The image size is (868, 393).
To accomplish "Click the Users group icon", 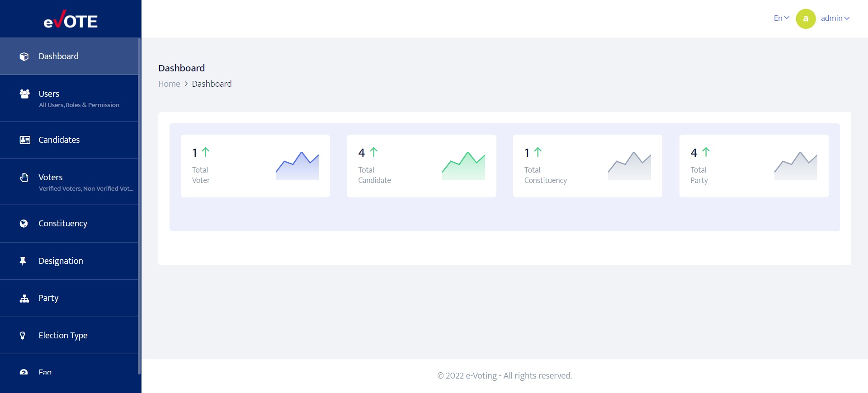I will (24, 94).
